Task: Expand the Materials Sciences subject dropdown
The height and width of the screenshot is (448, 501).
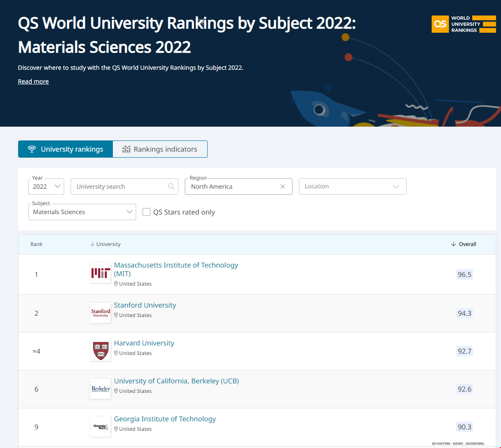Action: coord(82,212)
